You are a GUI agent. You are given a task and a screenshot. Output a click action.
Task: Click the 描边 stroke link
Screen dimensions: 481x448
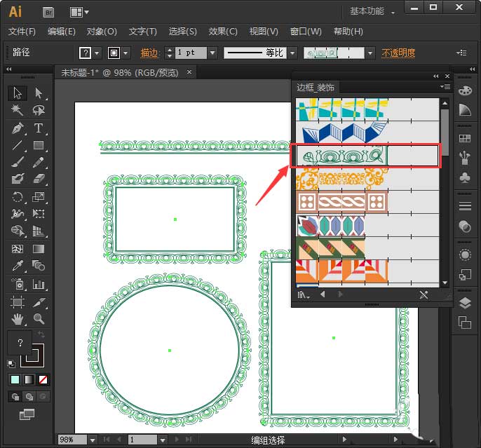149,53
